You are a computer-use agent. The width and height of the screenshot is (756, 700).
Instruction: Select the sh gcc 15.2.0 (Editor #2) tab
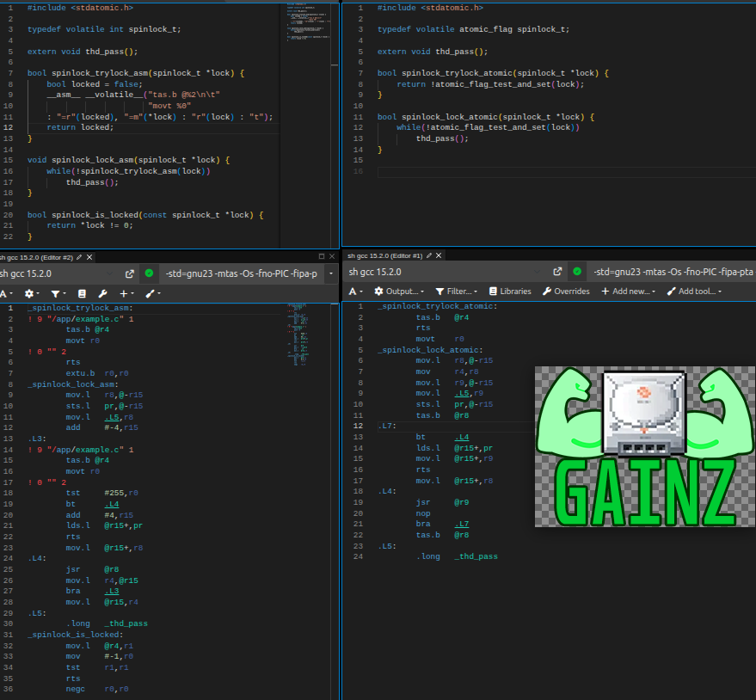(37, 257)
